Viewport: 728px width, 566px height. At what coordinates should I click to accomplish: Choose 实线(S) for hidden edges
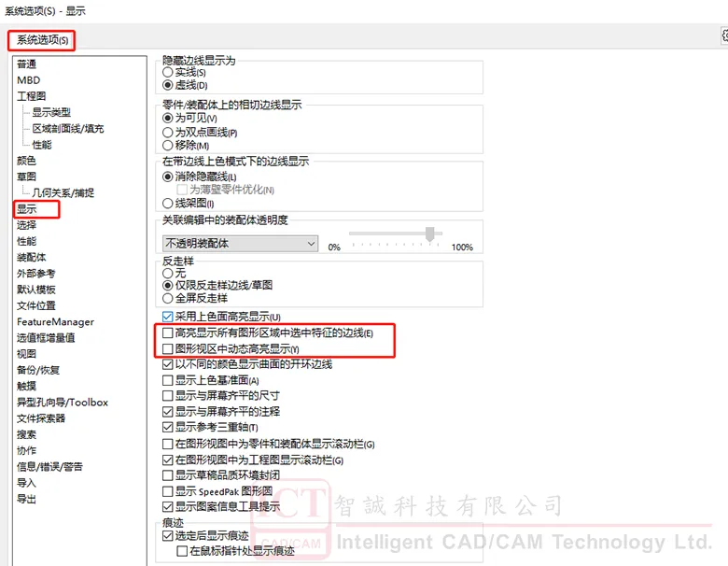[x=168, y=73]
